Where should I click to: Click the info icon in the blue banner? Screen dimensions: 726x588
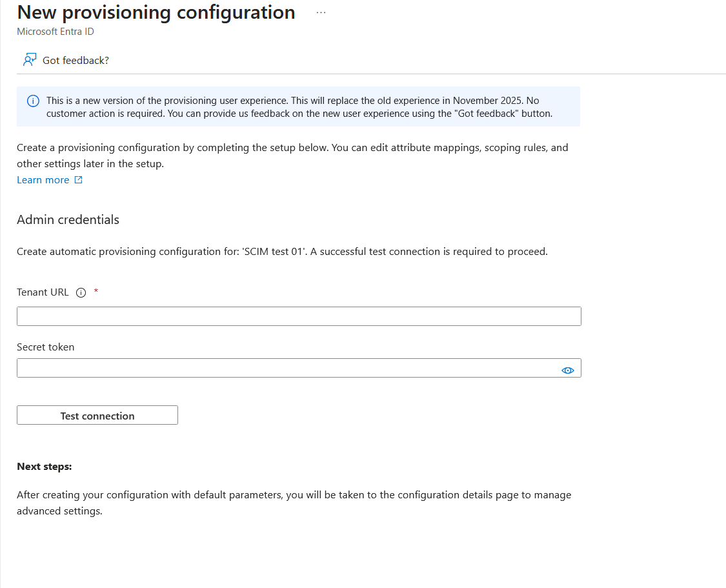click(33, 101)
